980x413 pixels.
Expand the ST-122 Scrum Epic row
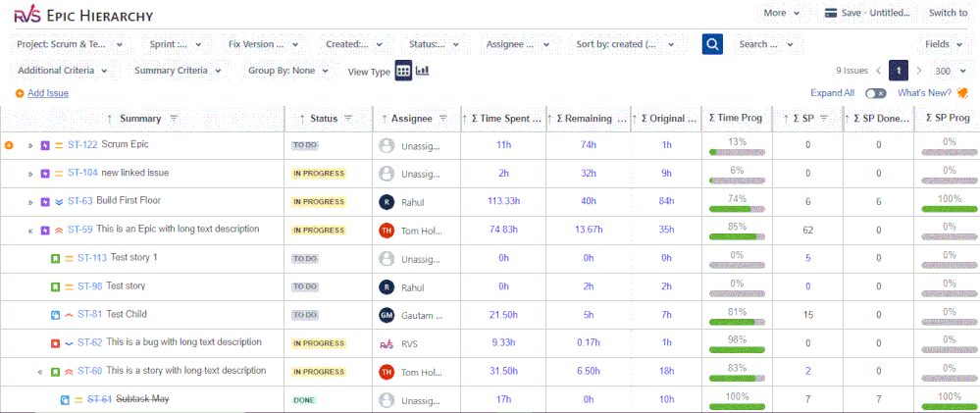(x=29, y=145)
